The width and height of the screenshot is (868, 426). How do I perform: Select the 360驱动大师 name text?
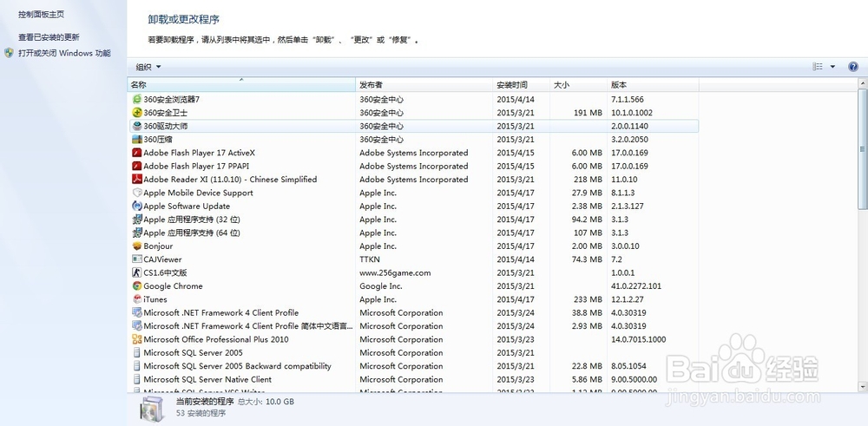click(x=166, y=126)
